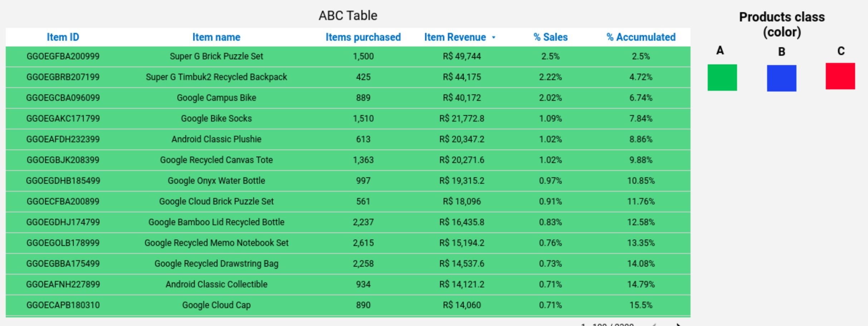Click the Google Cloud Cap row name

click(216, 305)
